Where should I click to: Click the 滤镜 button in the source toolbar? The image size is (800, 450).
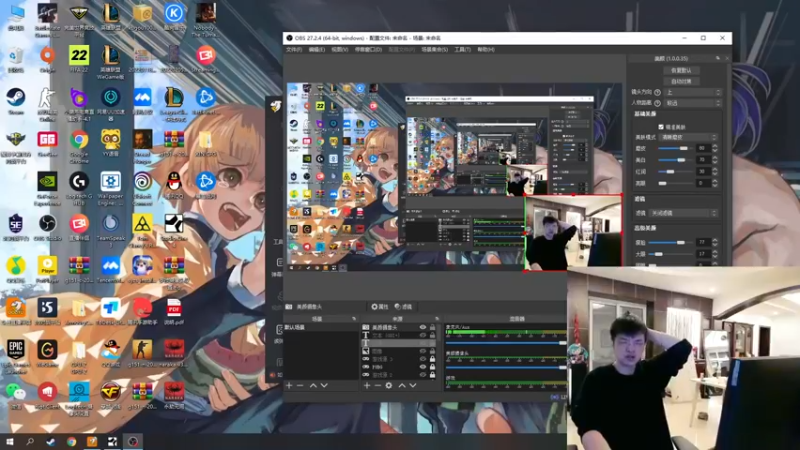[403, 307]
